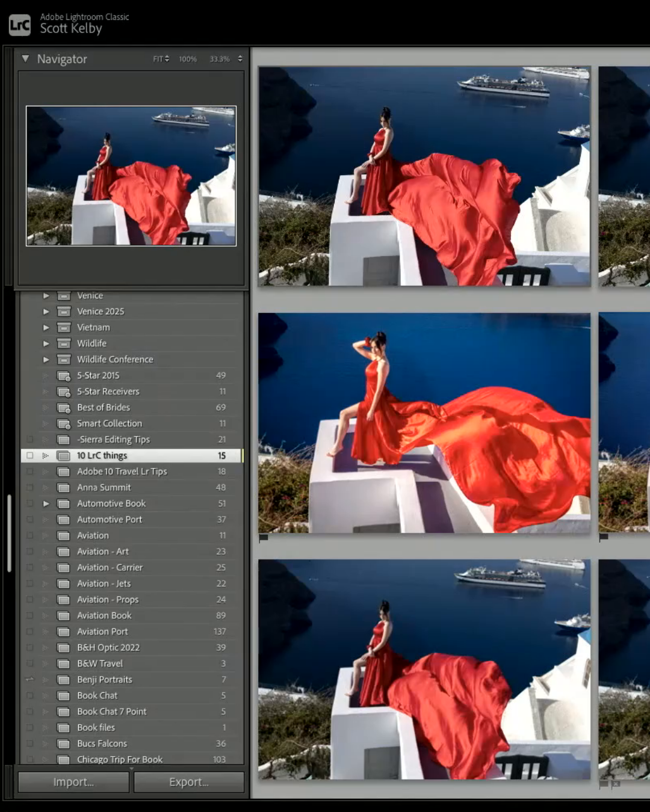Set Navigator zoom to 33.3%
Viewport: 650px width, 812px height.
click(x=220, y=59)
